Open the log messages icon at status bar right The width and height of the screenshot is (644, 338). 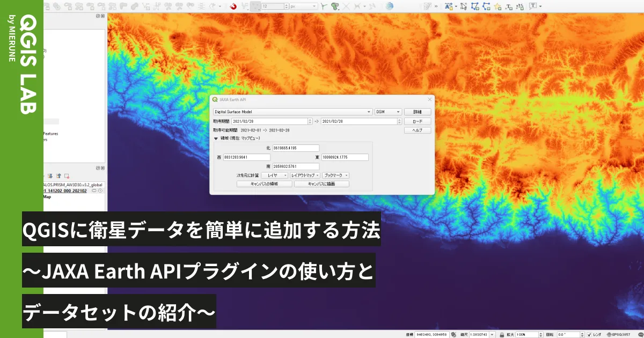pyautogui.click(x=641, y=334)
